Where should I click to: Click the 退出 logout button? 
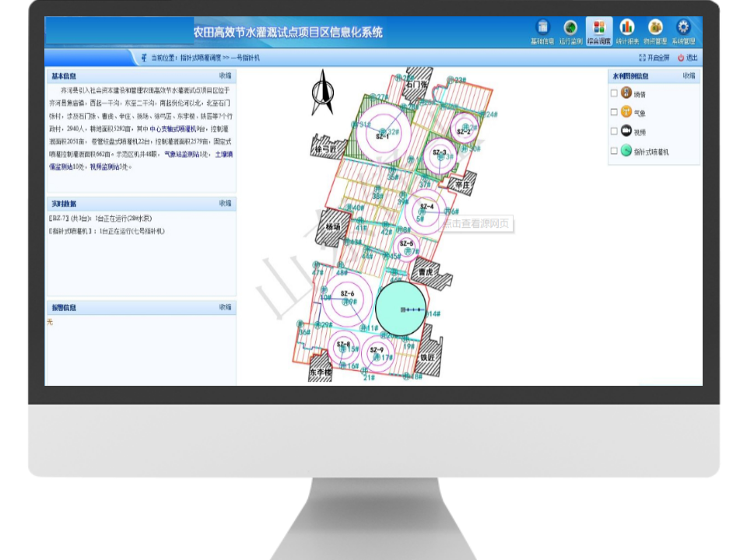687,58
